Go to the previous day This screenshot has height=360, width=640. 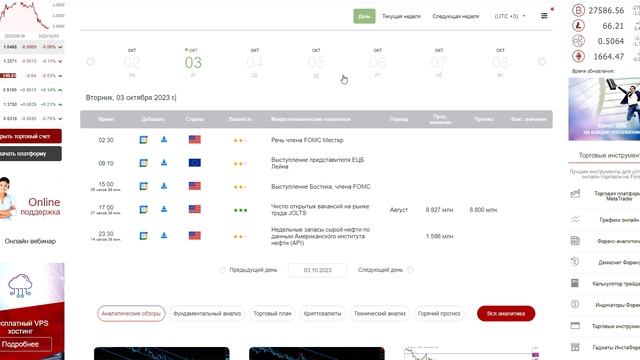pos(249,270)
